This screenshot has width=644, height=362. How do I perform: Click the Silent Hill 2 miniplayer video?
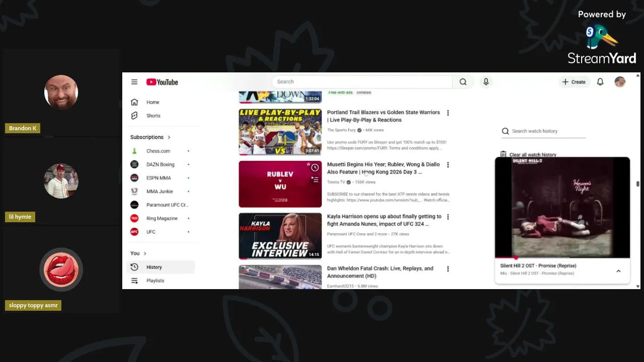click(x=562, y=207)
